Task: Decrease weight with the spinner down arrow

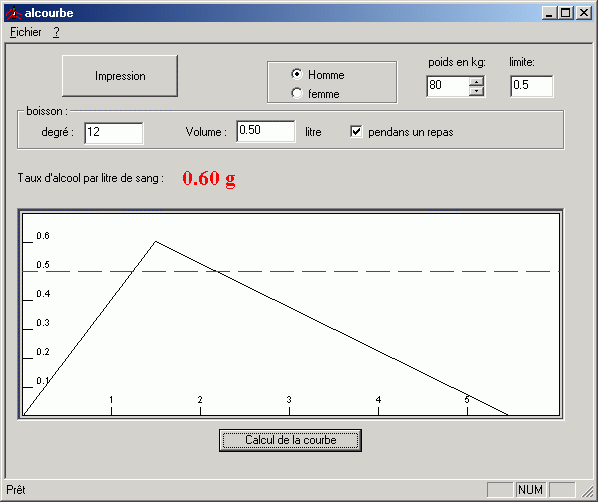Action: pyautogui.click(x=476, y=91)
